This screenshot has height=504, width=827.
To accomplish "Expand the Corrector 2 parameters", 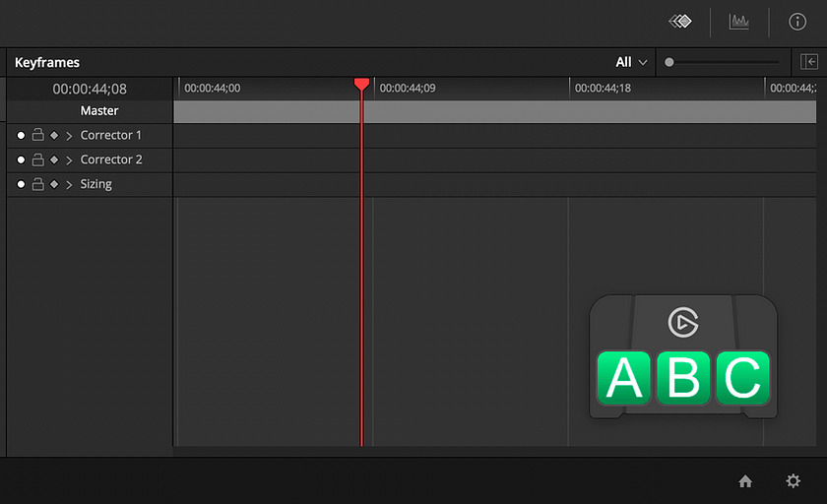I will (x=69, y=160).
